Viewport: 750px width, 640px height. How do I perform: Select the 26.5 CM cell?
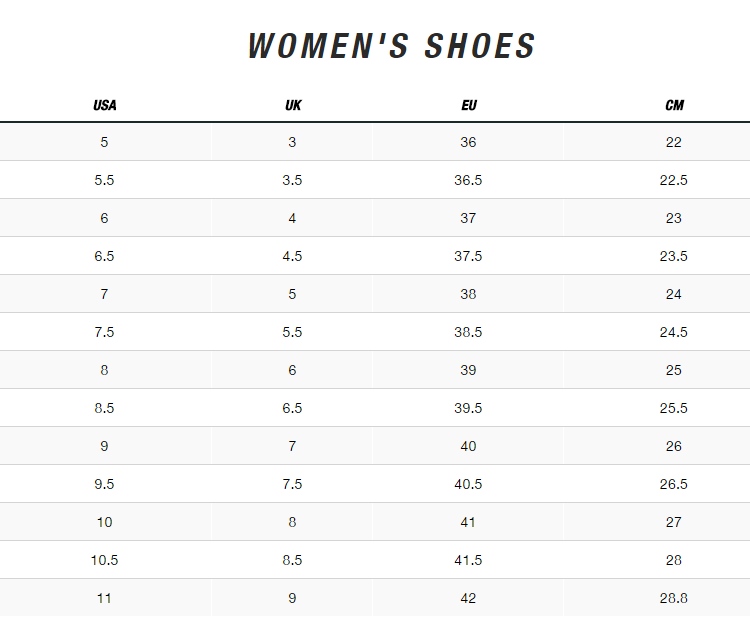[674, 484]
